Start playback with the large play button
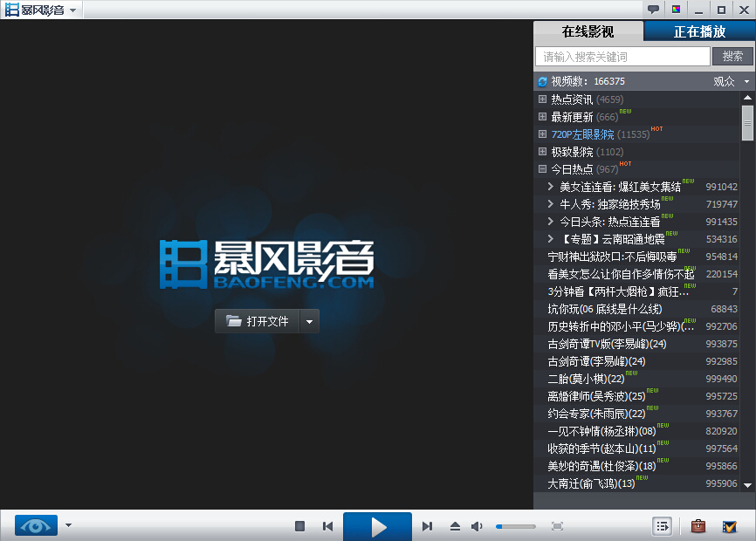756x541 pixels. pos(377,526)
